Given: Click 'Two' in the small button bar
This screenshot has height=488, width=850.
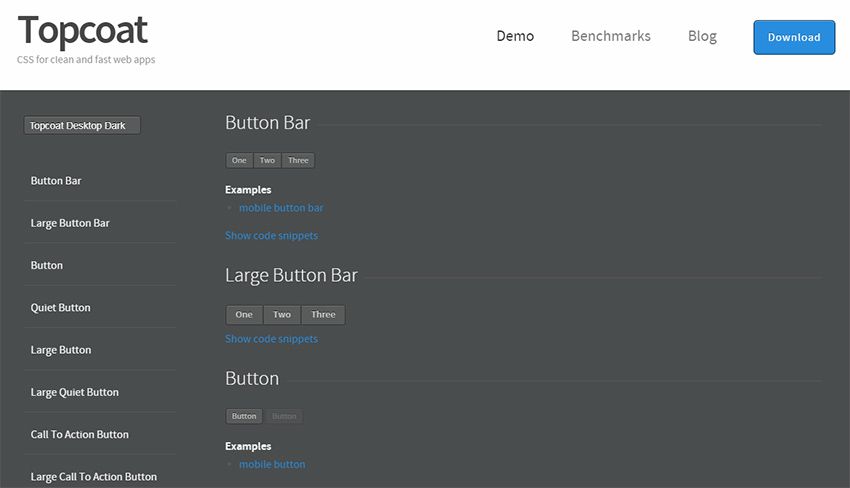Looking at the screenshot, I should pyautogui.click(x=267, y=160).
